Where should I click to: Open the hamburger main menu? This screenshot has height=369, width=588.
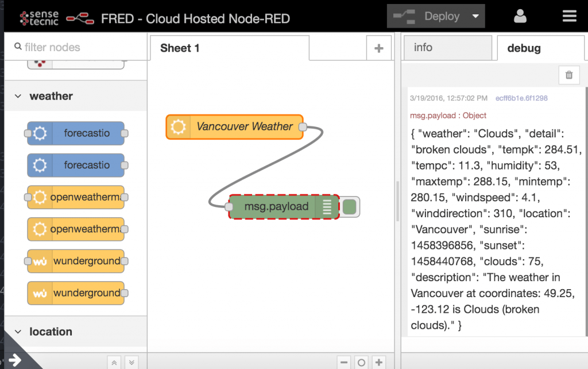click(x=569, y=16)
